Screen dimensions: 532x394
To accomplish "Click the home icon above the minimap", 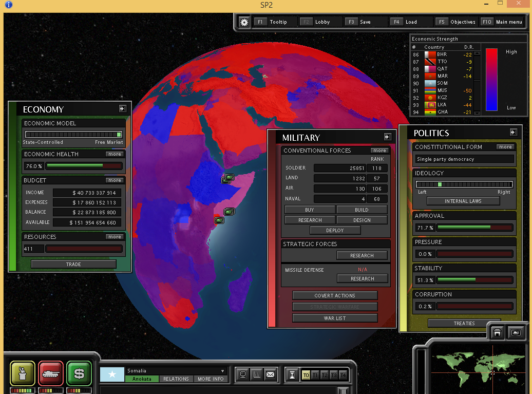I will pyautogui.click(x=497, y=332).
